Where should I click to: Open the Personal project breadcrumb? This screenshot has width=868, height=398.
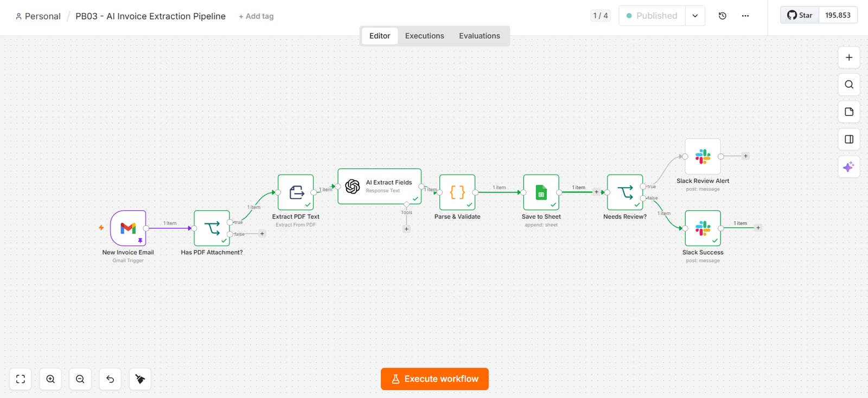tap(38, 16)
